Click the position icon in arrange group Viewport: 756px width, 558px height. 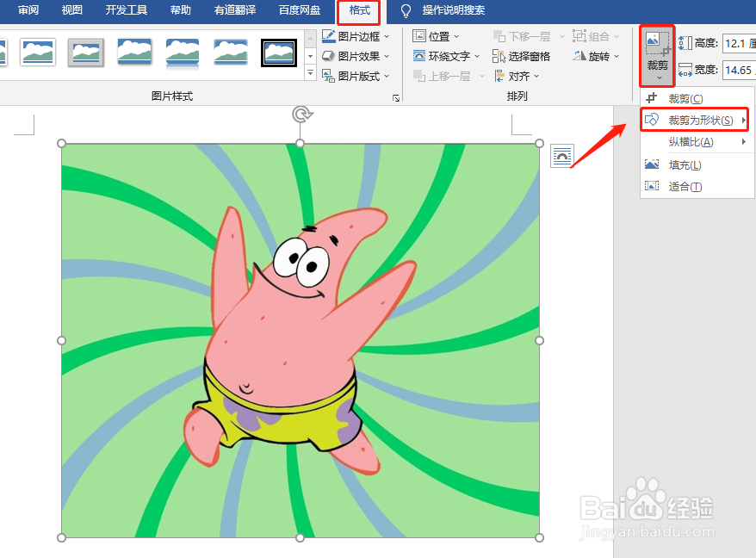419,36
